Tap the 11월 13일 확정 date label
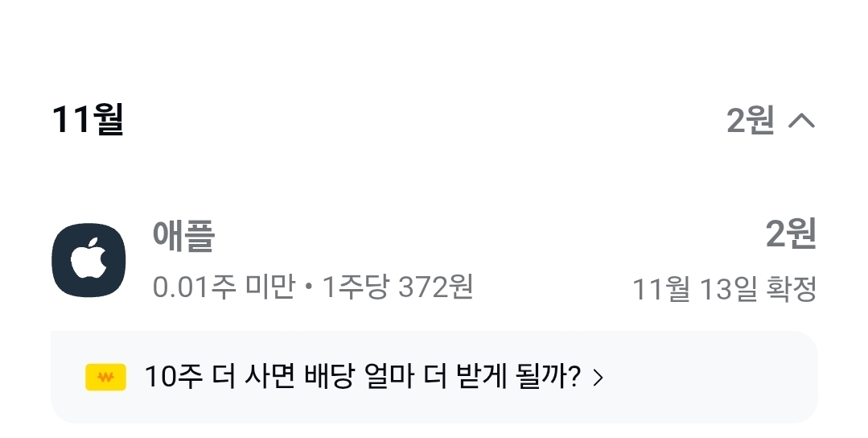The image size is (868, 438). 724,288
